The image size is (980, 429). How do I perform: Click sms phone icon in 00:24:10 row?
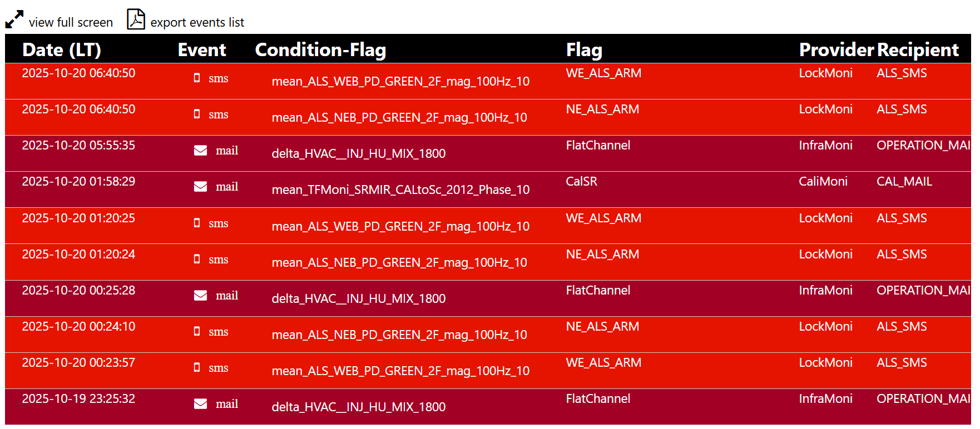point(197,332)
